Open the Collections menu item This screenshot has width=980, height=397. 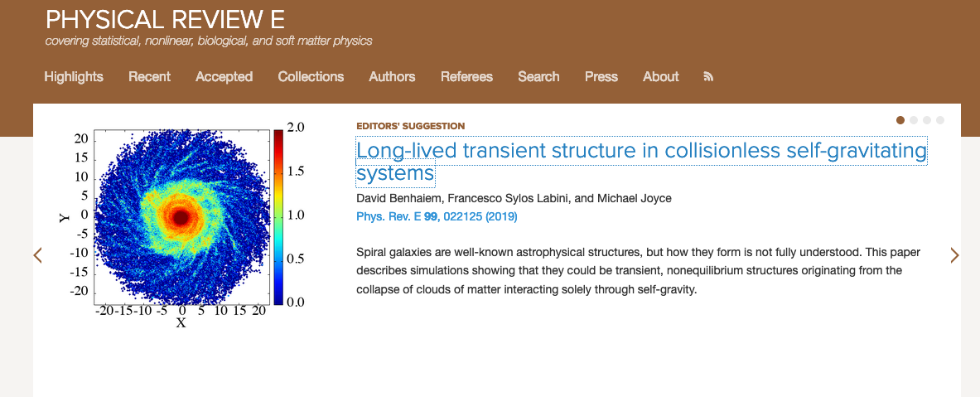(x=311, y=77)
